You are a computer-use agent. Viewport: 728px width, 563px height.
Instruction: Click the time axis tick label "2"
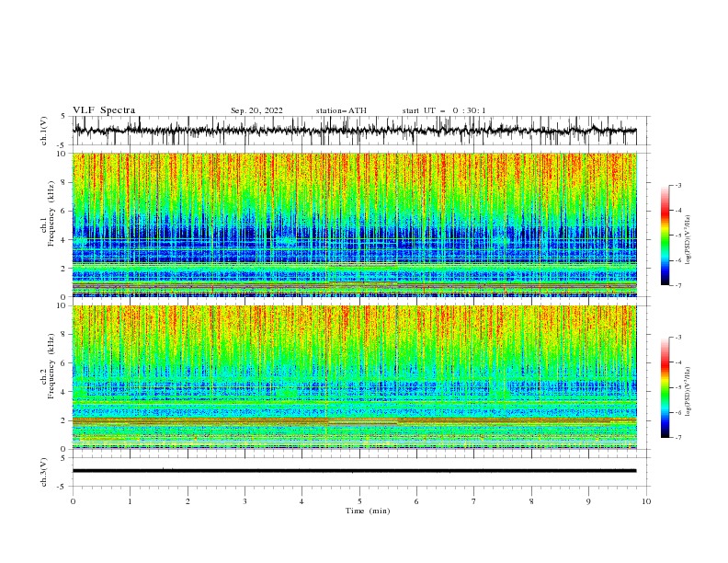(x=188, y=501)
